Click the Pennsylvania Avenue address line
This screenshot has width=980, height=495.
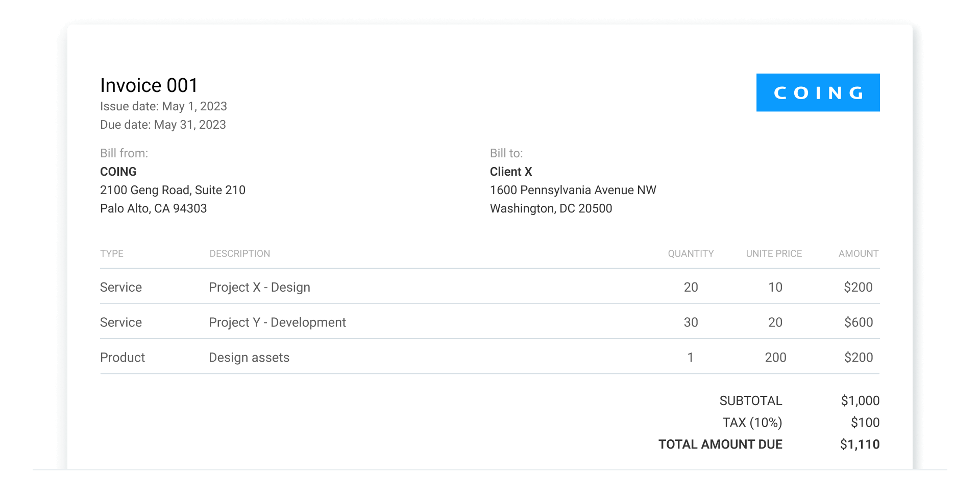(573, 190)
